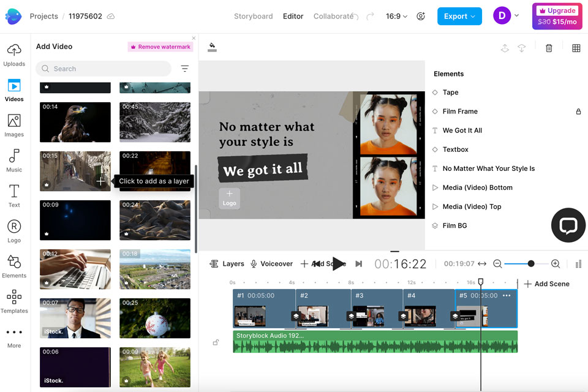The image size is (588, 392).
Task: Click the cloud save status icon
Action: point(111,16)
